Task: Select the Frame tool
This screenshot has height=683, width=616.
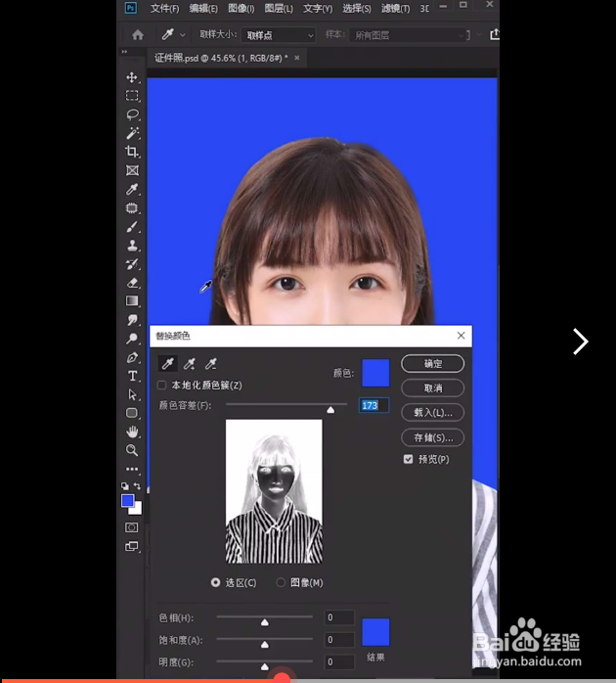Action: [x=132, y=170]
